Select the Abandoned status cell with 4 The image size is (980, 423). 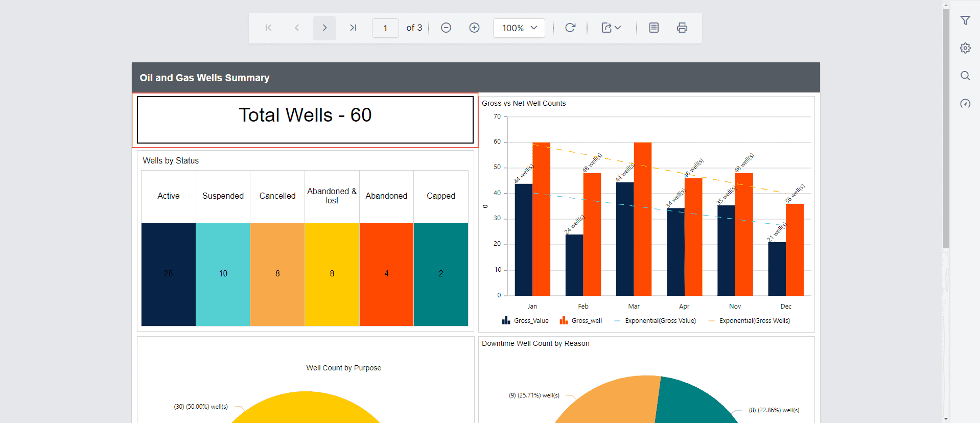386,274
